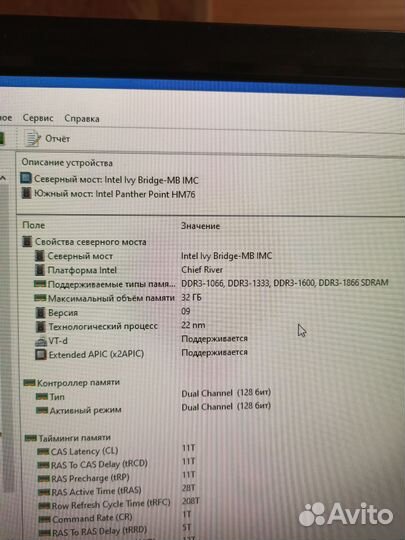Image resolution: width=405 pixels, height=540 pixels.
Task: Click the memory icon beside Тип
Action: (x=42, y=397)
